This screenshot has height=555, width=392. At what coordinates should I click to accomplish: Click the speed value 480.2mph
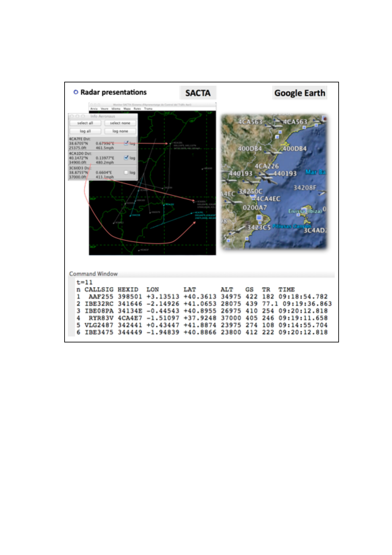pos(105,162)
